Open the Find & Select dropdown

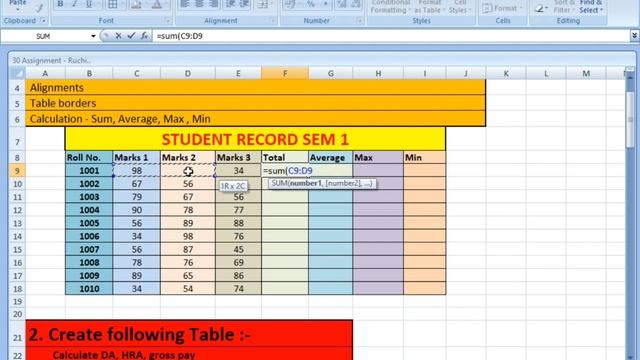pyautogui.click(x=591, y=7)
